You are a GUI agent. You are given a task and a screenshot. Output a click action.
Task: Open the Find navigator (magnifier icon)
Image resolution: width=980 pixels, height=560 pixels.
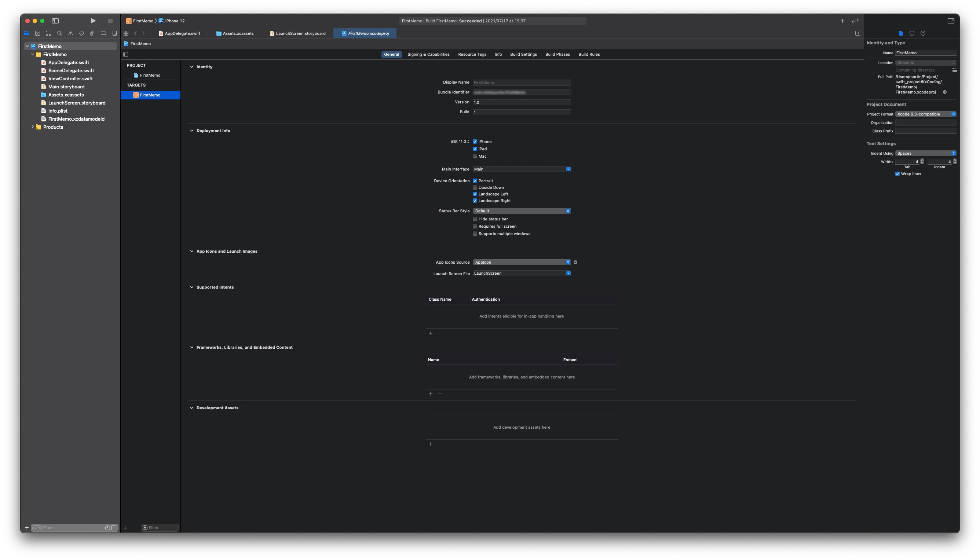coord(60,33)
